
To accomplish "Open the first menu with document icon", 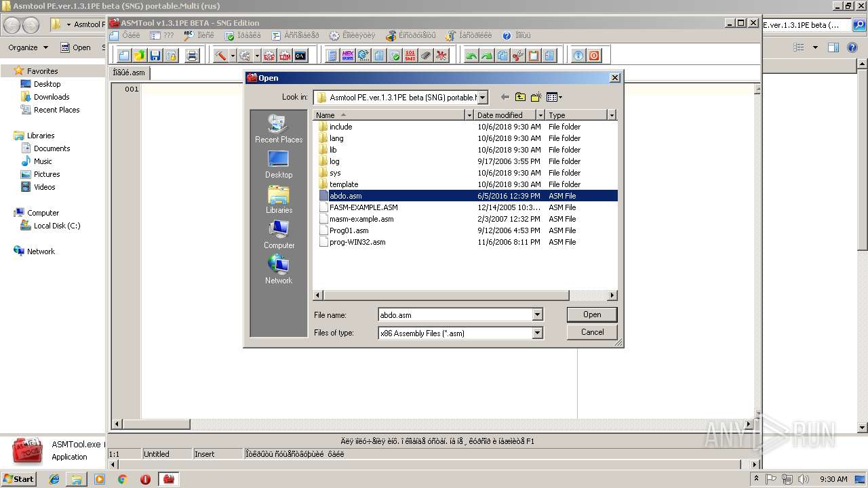I will coord(125,35).
